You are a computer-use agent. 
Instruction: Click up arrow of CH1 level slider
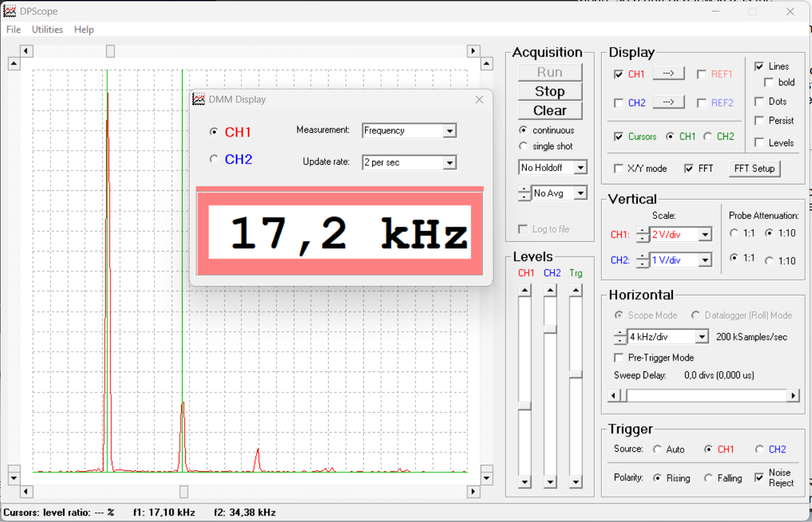[525, 290]
